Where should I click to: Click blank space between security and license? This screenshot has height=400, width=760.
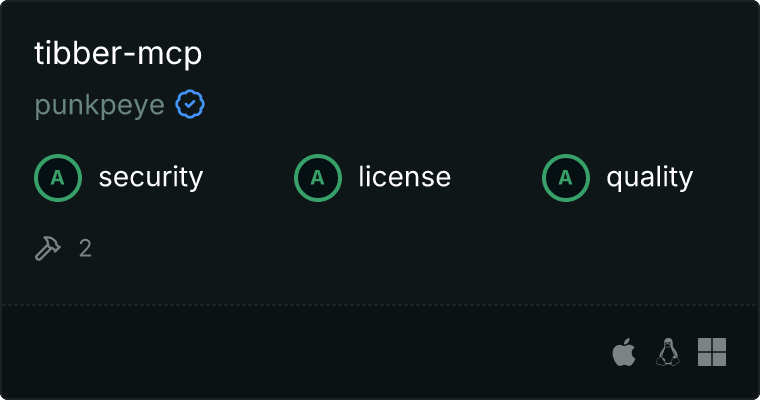[x=249, y=178]
